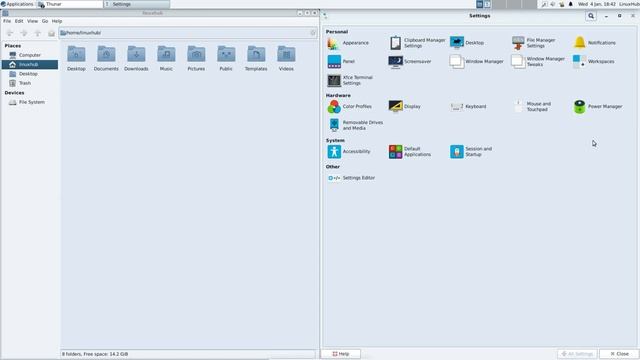640x360 pixels.
Task: Click the Close button in Settings
Action: click(619, 354)
